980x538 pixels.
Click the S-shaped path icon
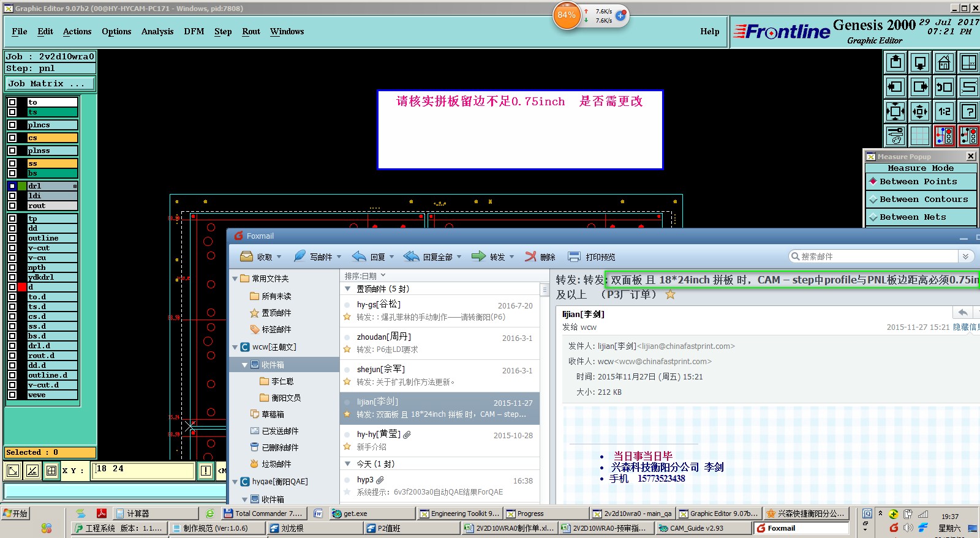969,87
